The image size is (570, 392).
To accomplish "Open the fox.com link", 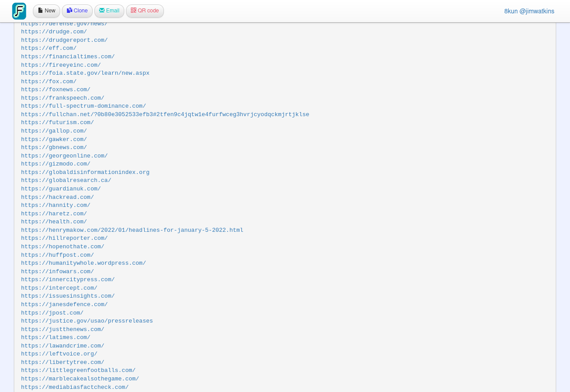I will [x=49, y=82].
